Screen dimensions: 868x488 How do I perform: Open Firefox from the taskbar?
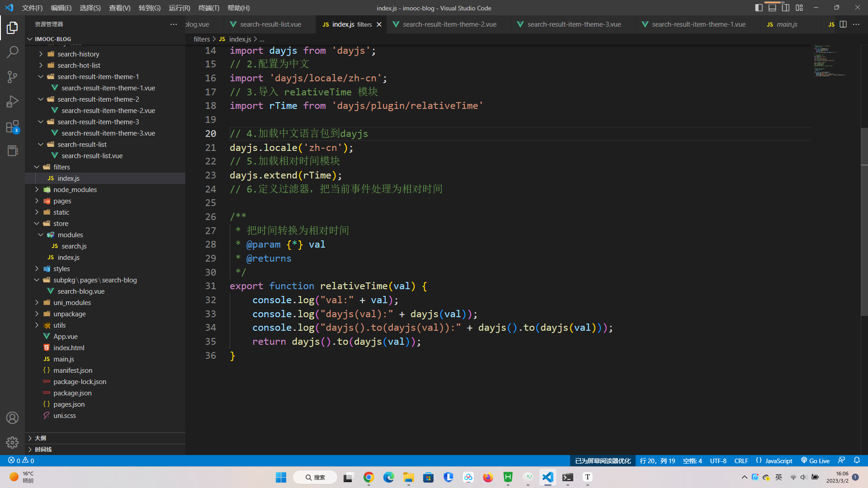tap(488, 477)
